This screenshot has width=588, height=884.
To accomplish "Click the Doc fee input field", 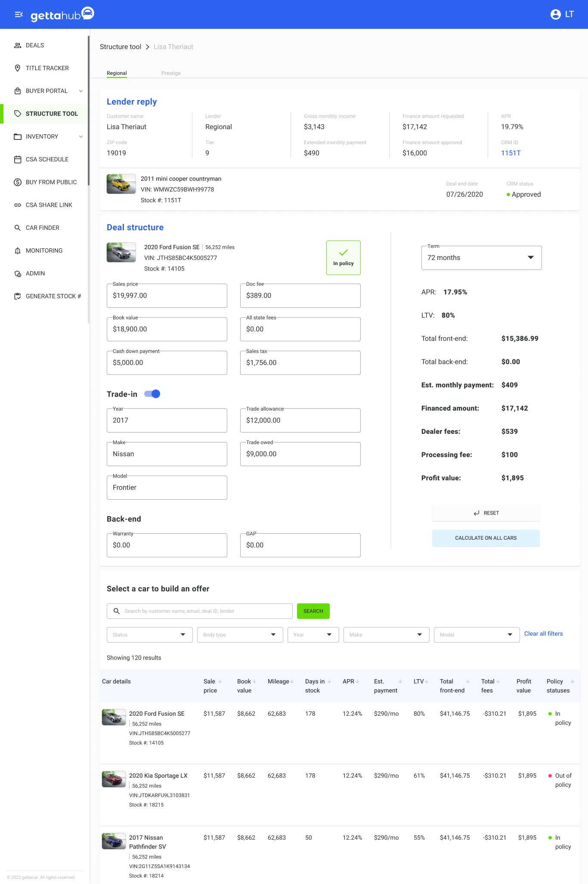I will (x=300, y=296).
